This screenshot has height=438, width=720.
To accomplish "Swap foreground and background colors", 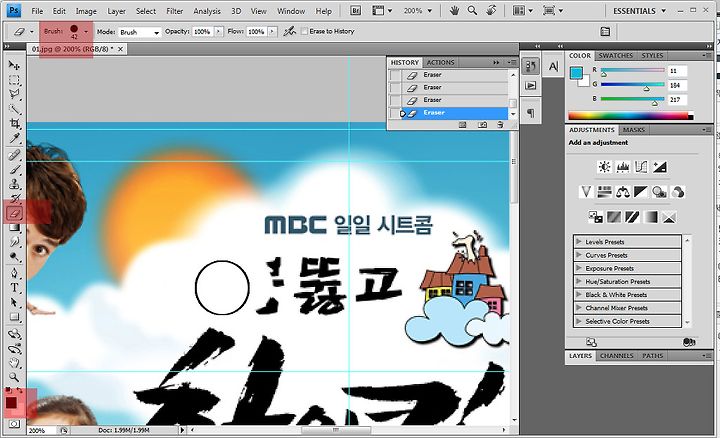I will (20, 390).
